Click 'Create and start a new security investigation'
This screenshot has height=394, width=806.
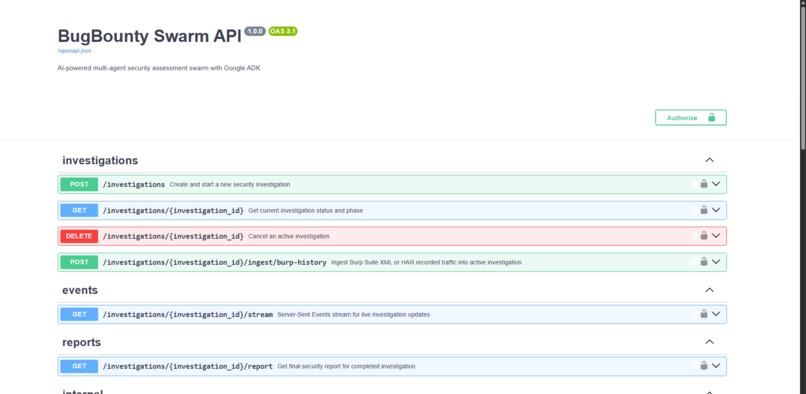coord(230,184)
